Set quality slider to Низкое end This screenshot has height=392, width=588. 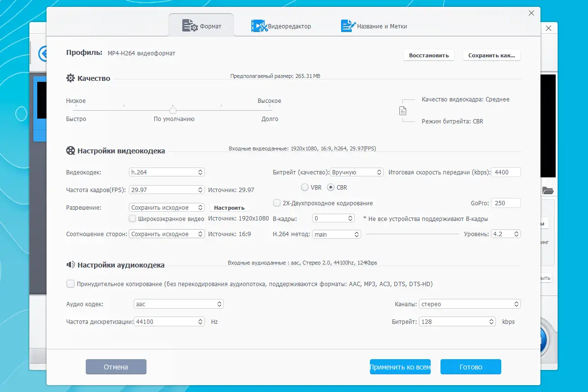pos(75,110)
